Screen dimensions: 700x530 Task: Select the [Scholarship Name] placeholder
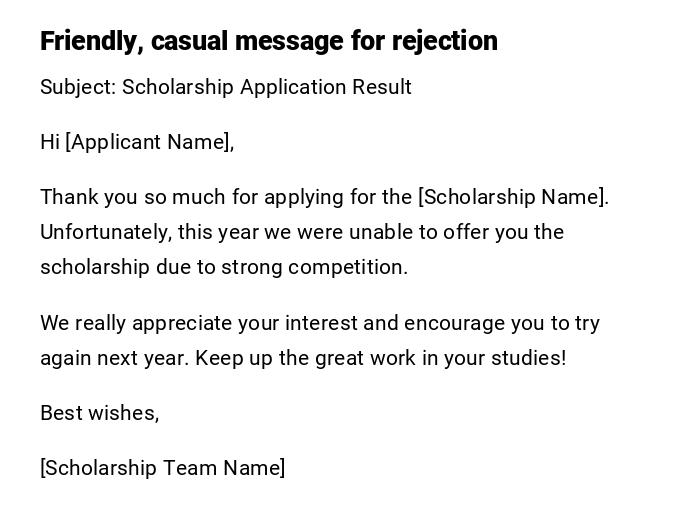[x=513, y=197]
